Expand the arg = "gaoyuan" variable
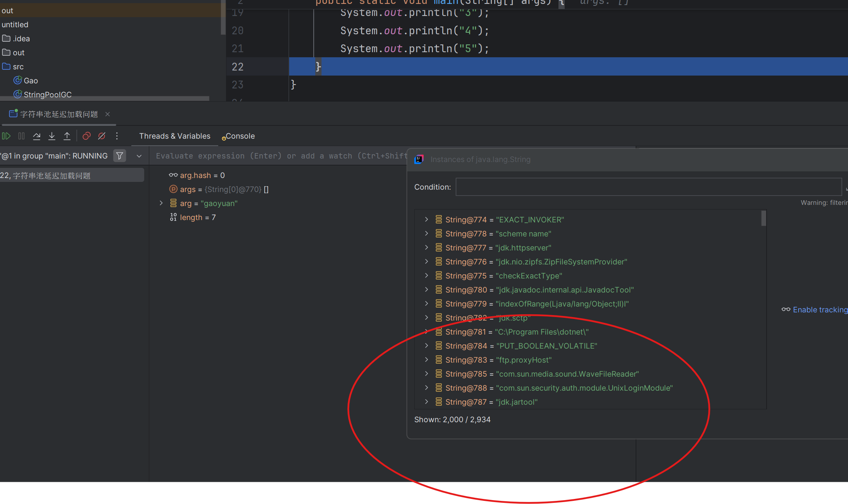This screenshot has width=848, height=504. (161, 203)
